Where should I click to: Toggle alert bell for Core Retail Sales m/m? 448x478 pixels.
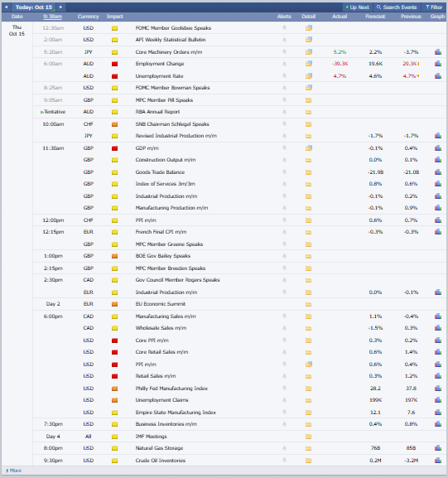[284, 352]
